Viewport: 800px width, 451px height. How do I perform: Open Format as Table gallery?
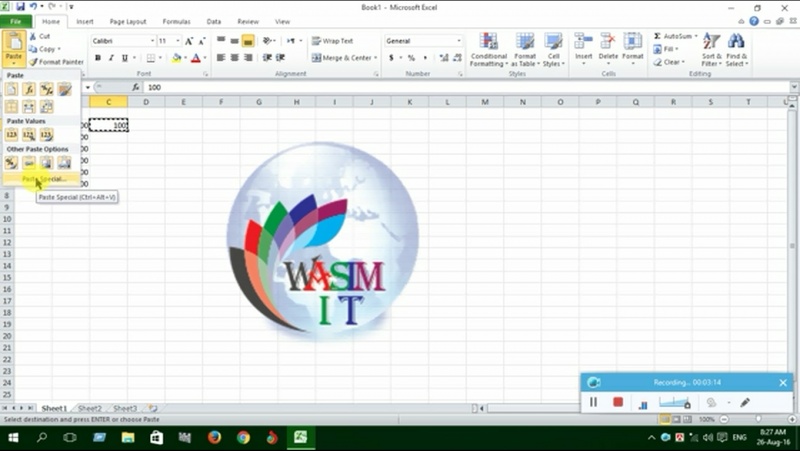pos(525,49)
